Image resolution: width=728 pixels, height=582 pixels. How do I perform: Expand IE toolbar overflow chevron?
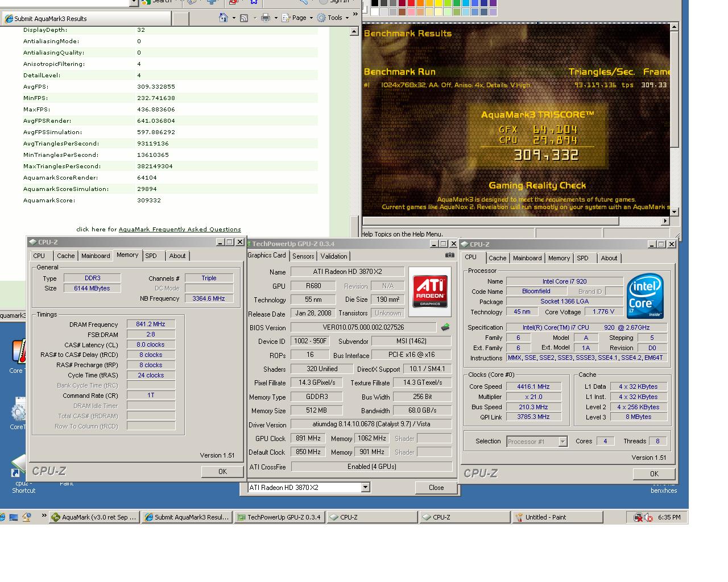(x=355, y=15)
